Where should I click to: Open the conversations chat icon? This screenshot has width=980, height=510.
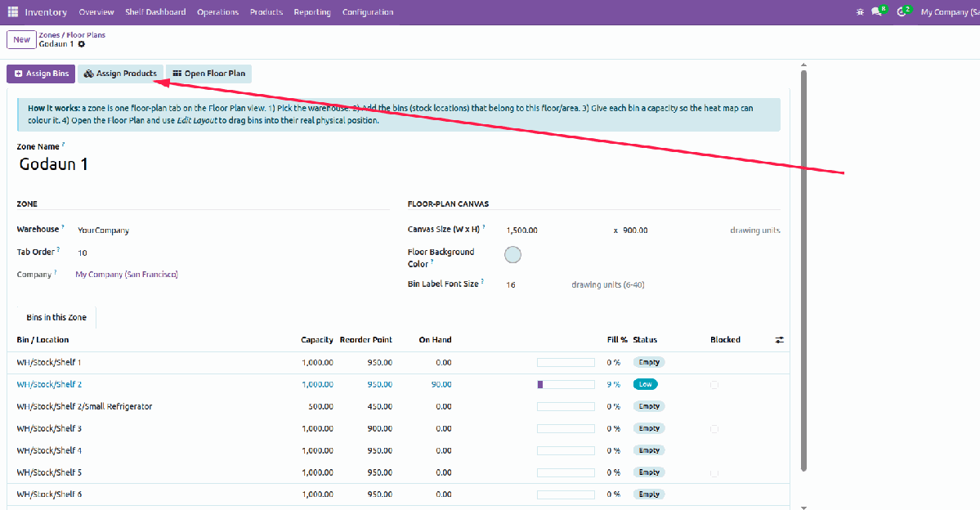(877, 12)
